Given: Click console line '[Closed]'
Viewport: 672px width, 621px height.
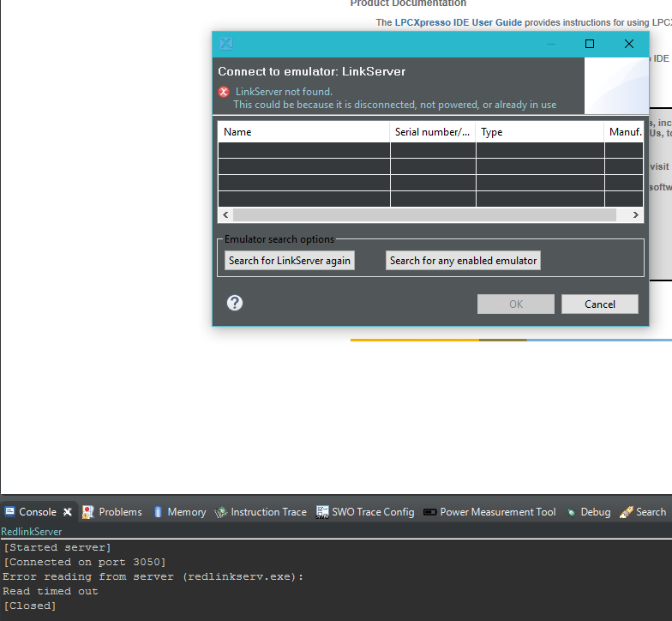Looking at the screenshot, I should click(x=29, y=606).
